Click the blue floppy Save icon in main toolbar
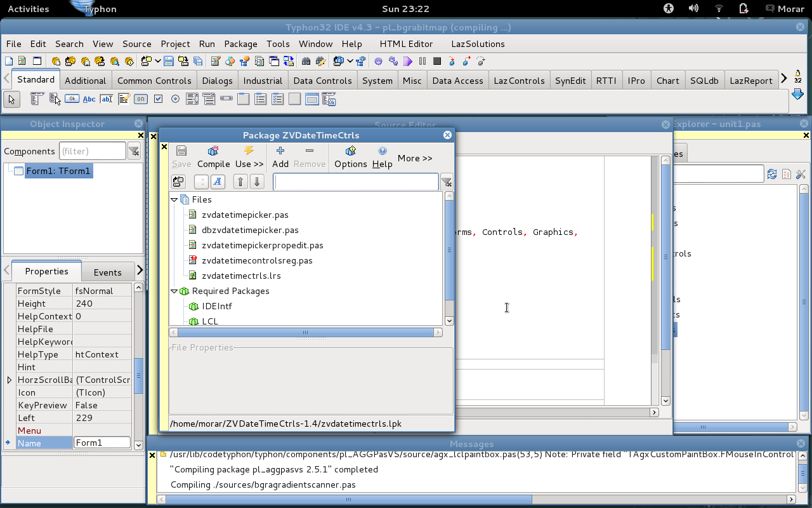 [168, 61]
